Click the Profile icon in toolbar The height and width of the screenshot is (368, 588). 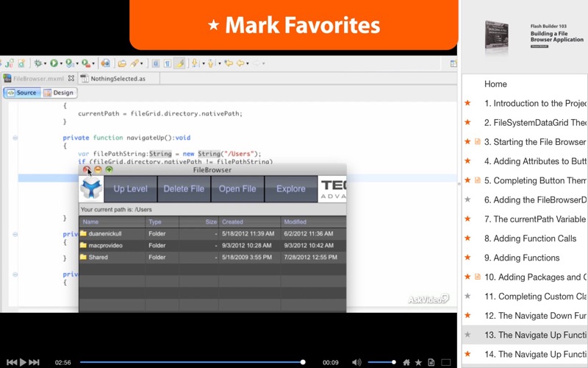tap(69, 63)
